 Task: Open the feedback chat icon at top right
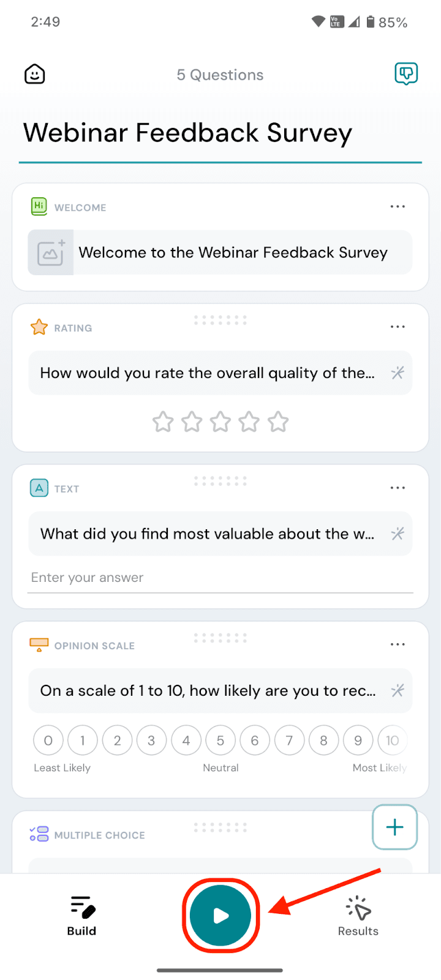pyautogui.click(x=405, y=74)
